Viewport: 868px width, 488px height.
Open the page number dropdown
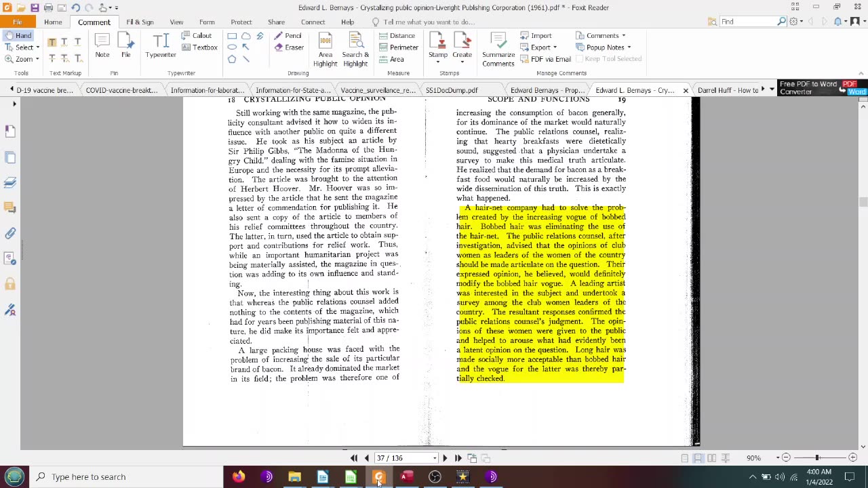pos(435,458)
